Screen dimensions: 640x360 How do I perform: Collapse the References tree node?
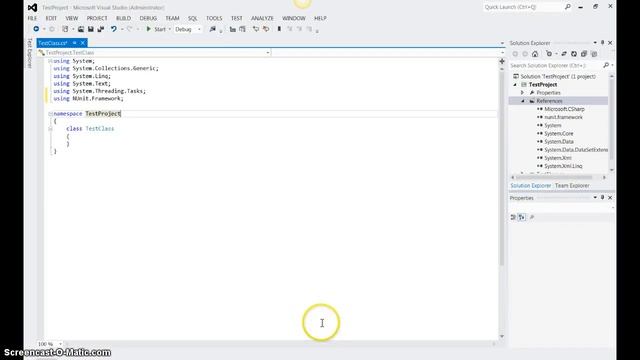tap(523, 101)
